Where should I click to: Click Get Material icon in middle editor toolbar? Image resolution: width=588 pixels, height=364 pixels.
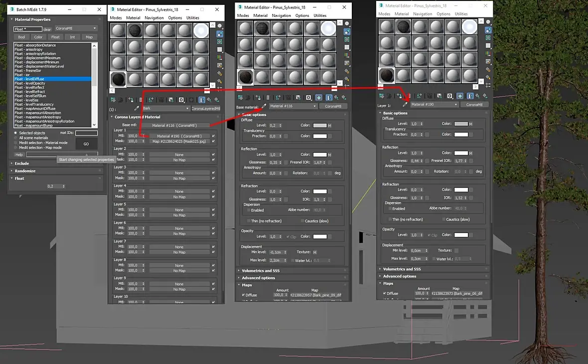(240, 98)
